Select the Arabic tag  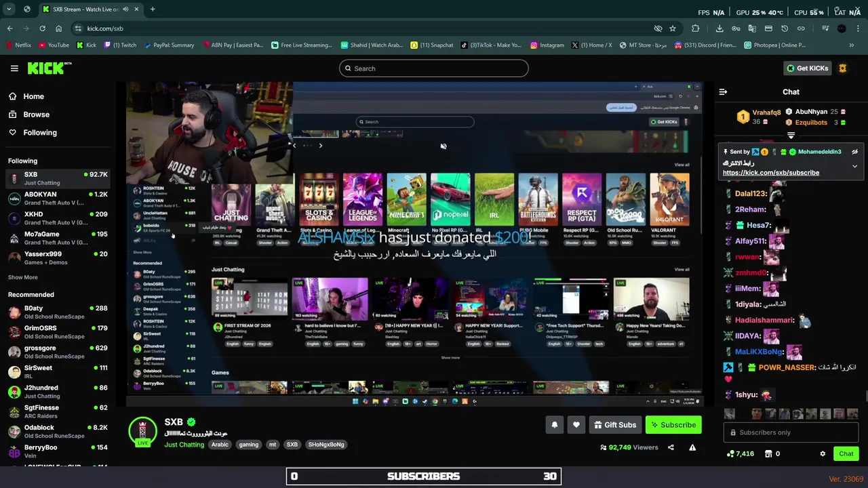coord(220,445)
